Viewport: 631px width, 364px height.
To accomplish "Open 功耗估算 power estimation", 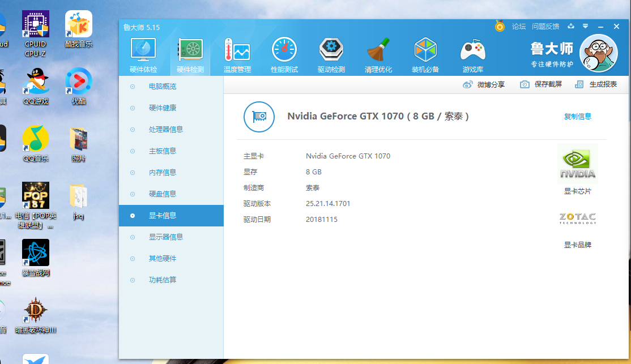I will coord(171,280).
